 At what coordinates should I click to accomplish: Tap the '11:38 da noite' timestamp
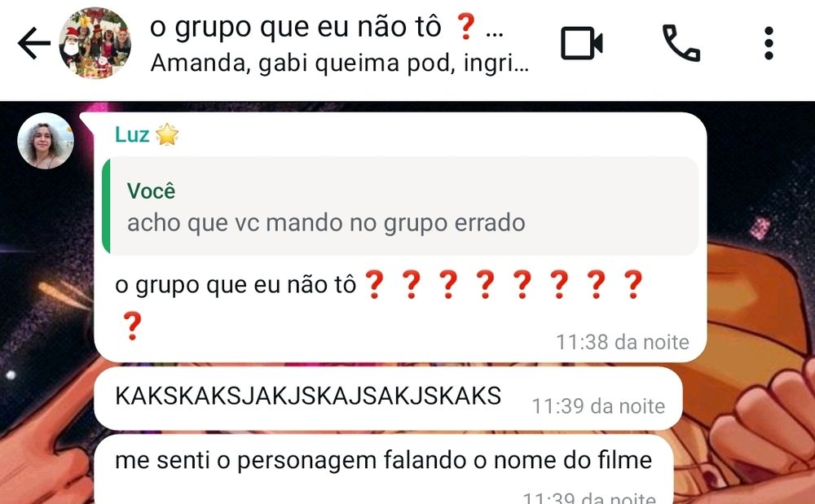[x=623, y=342]
